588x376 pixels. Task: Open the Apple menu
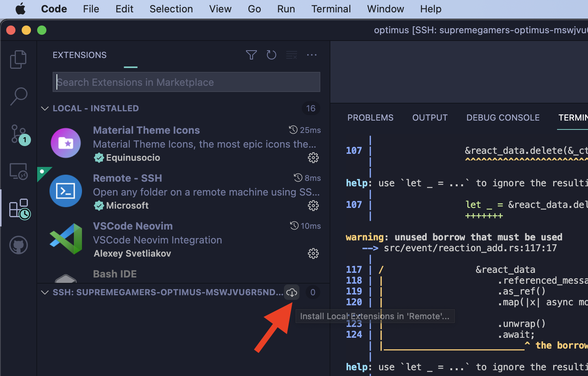[x=21, y=9]
